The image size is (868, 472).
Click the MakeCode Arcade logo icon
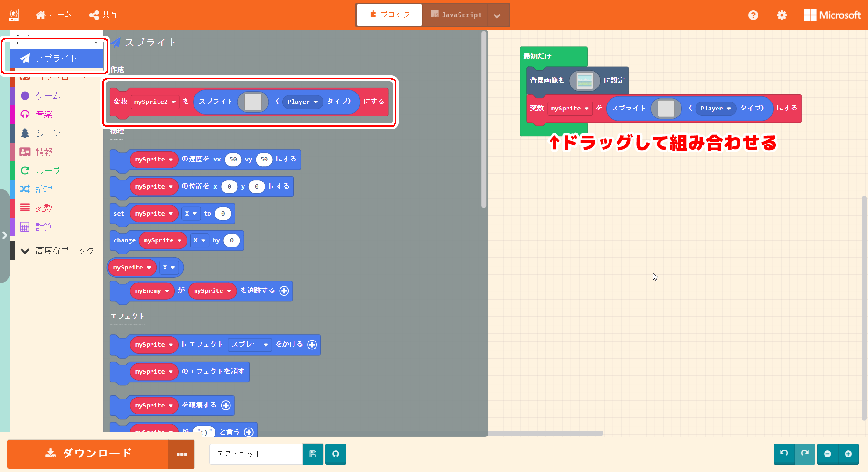click(14, 15)
